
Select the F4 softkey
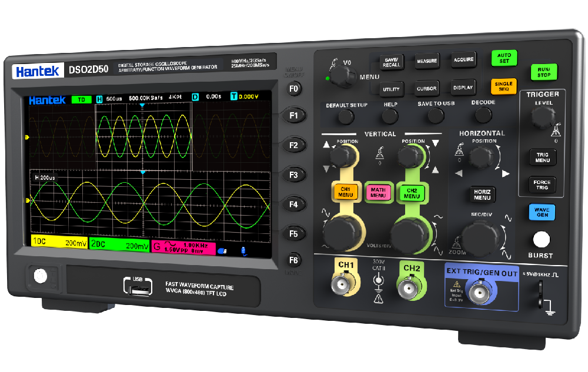(x=293, y=204)
